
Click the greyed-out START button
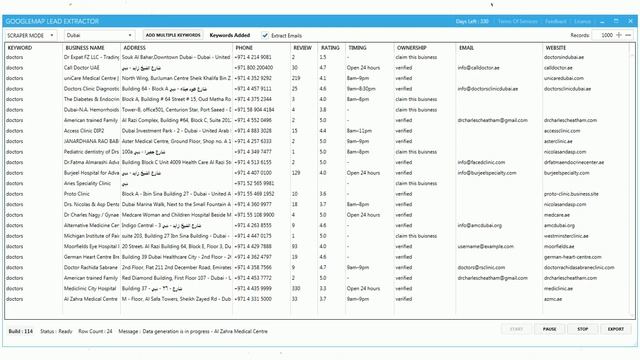click(516, 329)
